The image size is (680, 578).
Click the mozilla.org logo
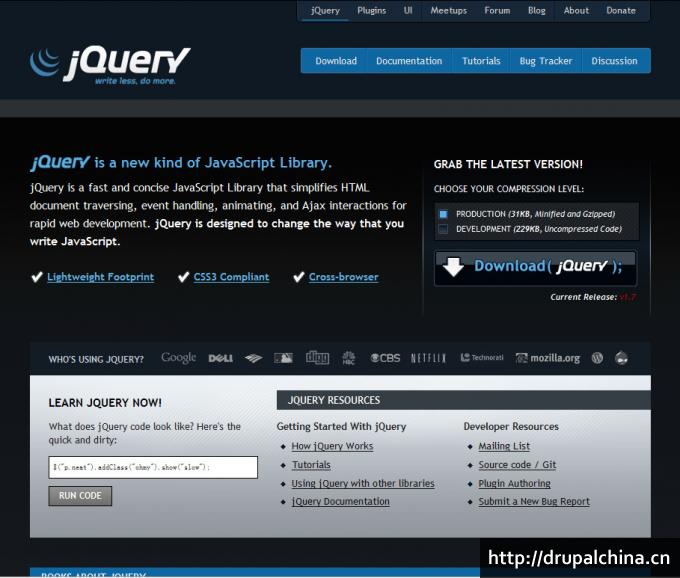[548, 358]
